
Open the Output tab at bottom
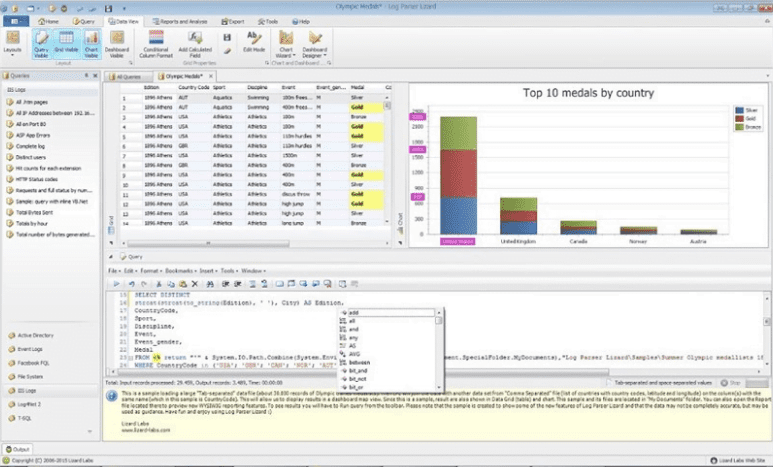click(x=18, y=449)
